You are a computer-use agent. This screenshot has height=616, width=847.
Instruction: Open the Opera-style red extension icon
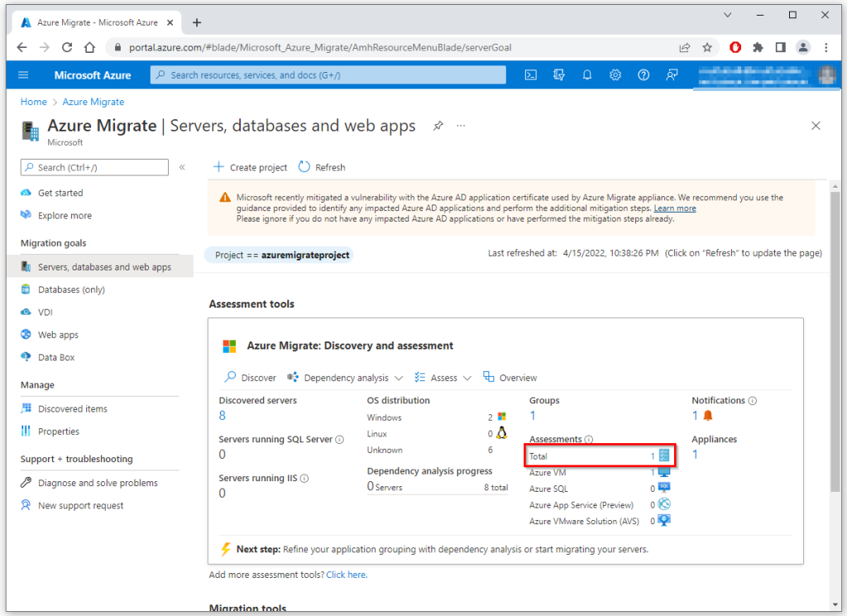tap(735, 47)
